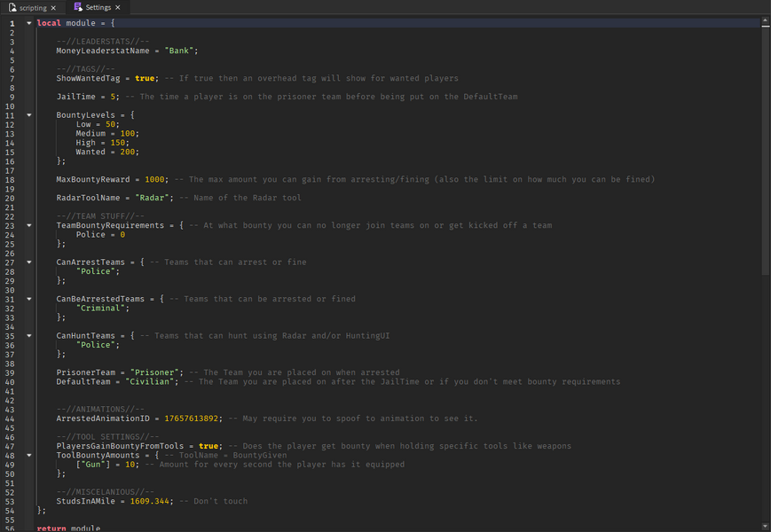
Task: Click the --//TOOL SETTINGS//-- comment
Action: click(x=107, y=437)
